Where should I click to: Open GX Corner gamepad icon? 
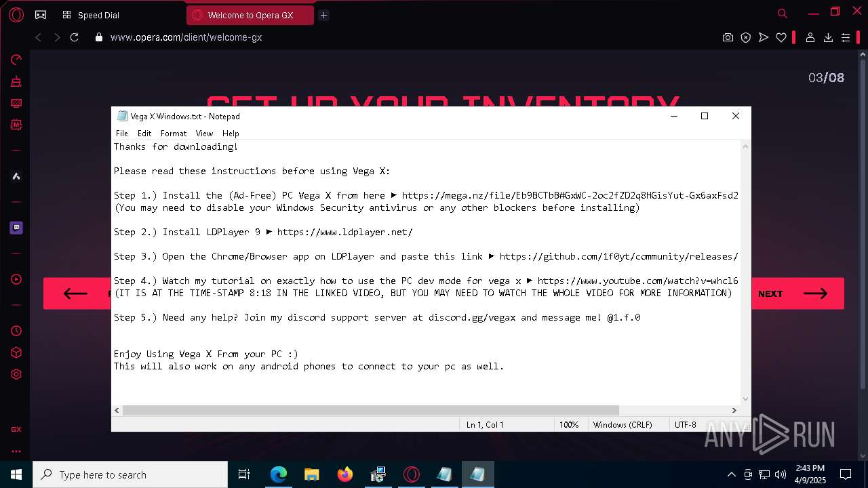[41, 15]
